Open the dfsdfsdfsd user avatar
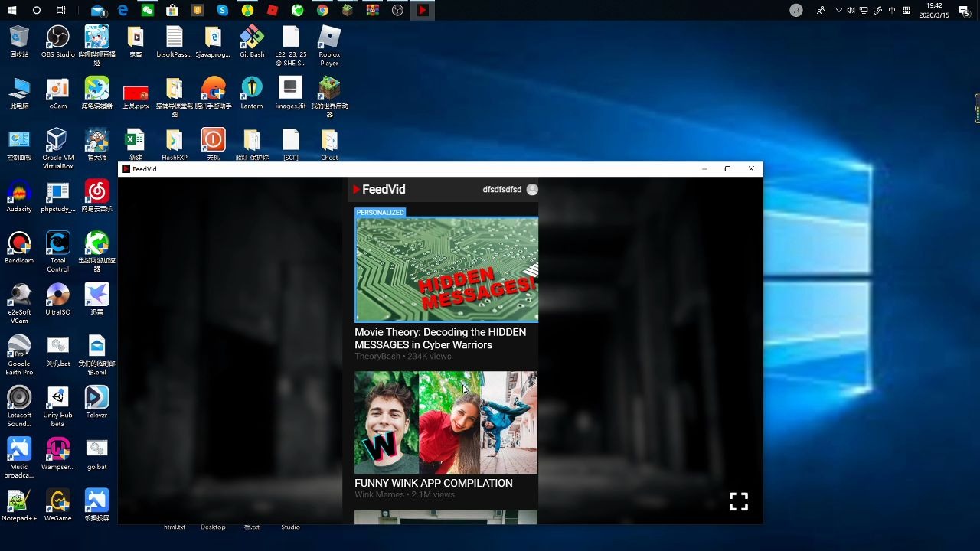This screenshot has height=551, width=980. click(532, 190)
